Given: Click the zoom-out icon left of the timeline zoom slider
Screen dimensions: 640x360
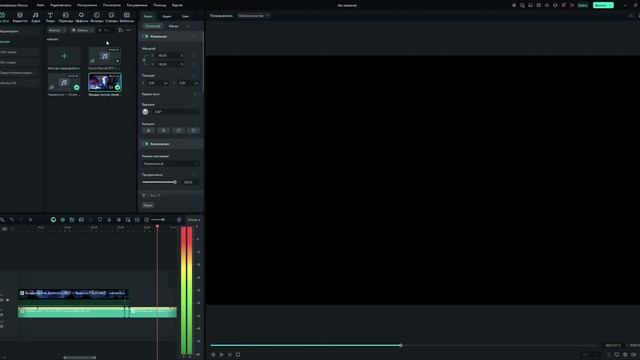Looking at the screenshot, I should [147, 220].
